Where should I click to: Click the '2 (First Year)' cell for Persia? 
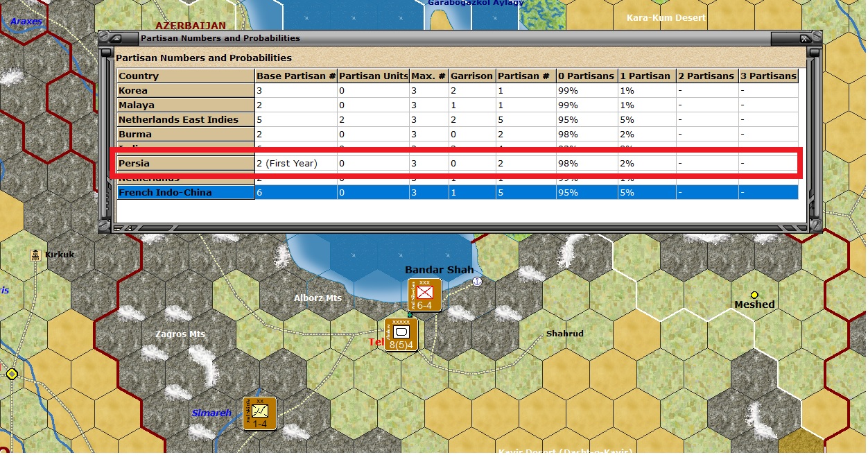click(296, 164)
